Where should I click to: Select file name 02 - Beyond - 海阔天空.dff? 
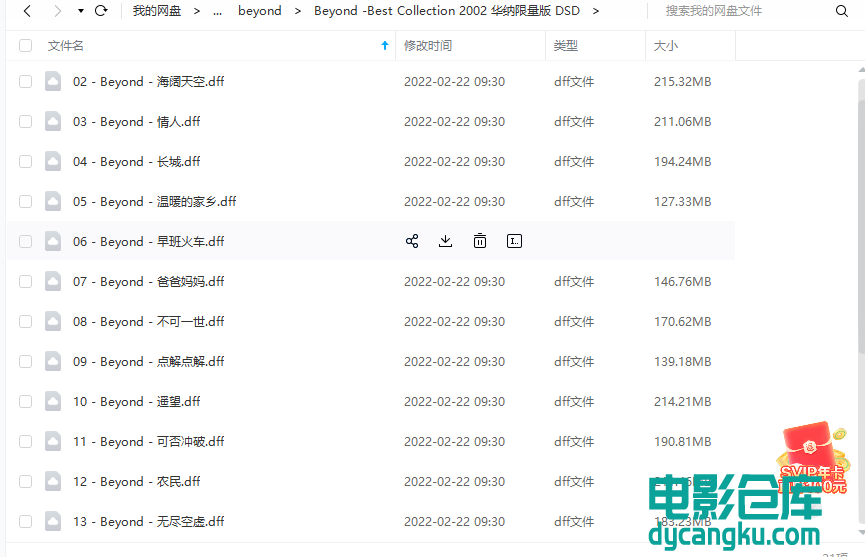tap(148, 82)
